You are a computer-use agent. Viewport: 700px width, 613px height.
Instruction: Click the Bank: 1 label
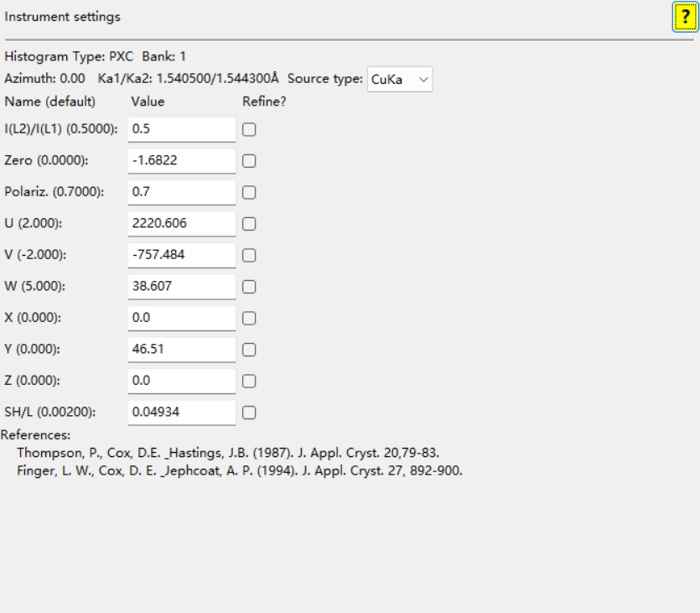(x=163, y=57)
